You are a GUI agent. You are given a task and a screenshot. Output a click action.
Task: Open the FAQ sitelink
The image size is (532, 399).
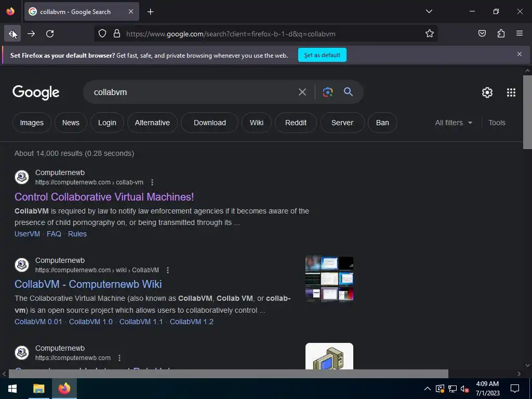54,234
